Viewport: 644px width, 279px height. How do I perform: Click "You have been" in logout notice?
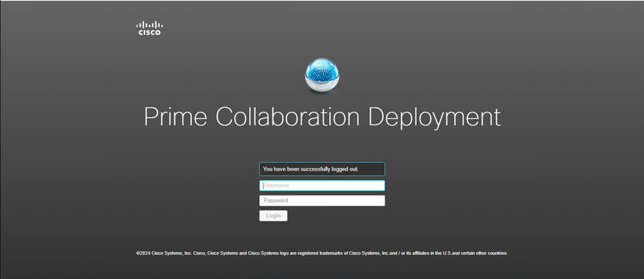282,169
